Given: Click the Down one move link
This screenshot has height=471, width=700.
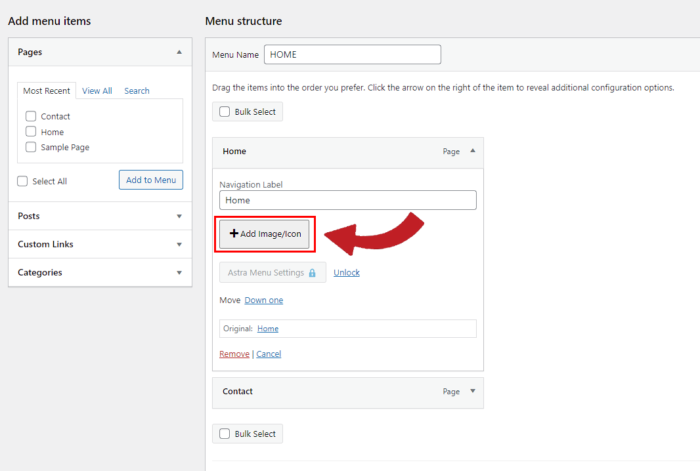Looking at the screenshot, I should tap(263, 300).
